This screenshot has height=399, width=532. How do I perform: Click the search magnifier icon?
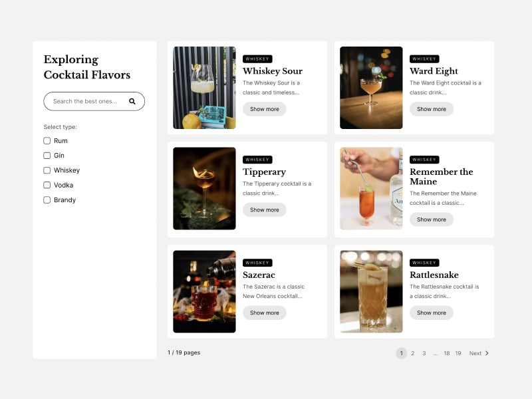tap(132, 101)
